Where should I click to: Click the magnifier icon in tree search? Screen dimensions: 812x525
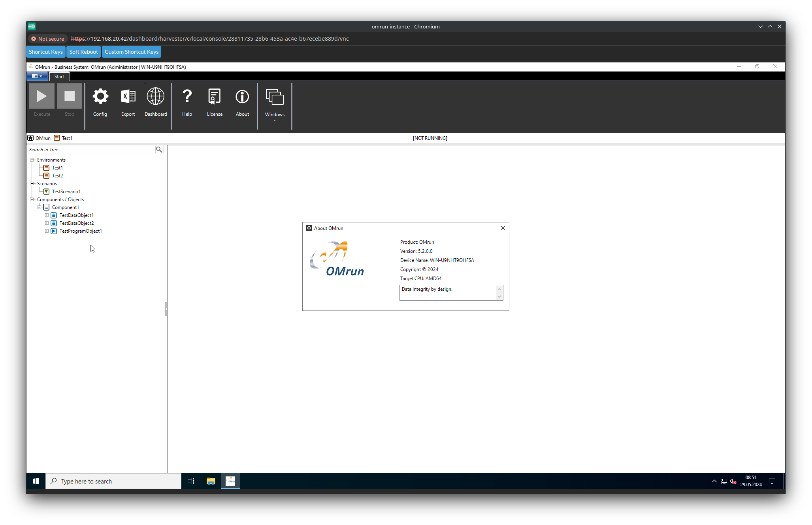159,149
